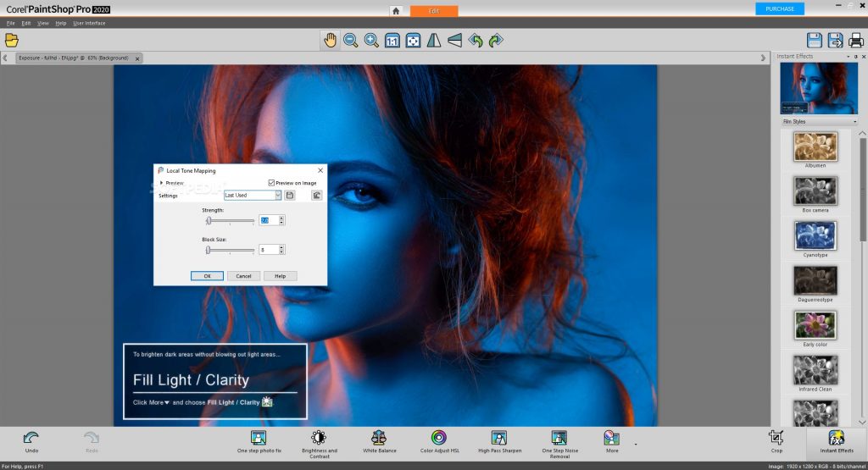868x470 pixels.
Task: Open the File menu
Action: click(11, 23)
